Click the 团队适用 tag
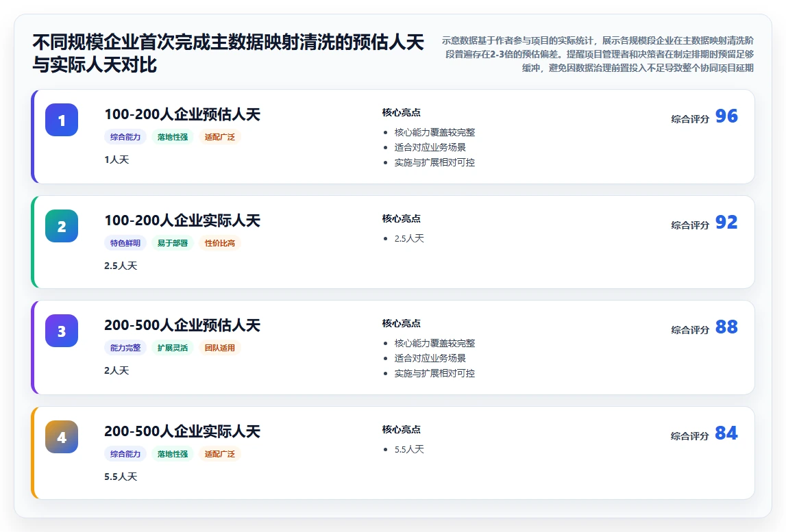The height and width of the screenshot is (532, 786). pyautogui.click(x=219, y=348)
